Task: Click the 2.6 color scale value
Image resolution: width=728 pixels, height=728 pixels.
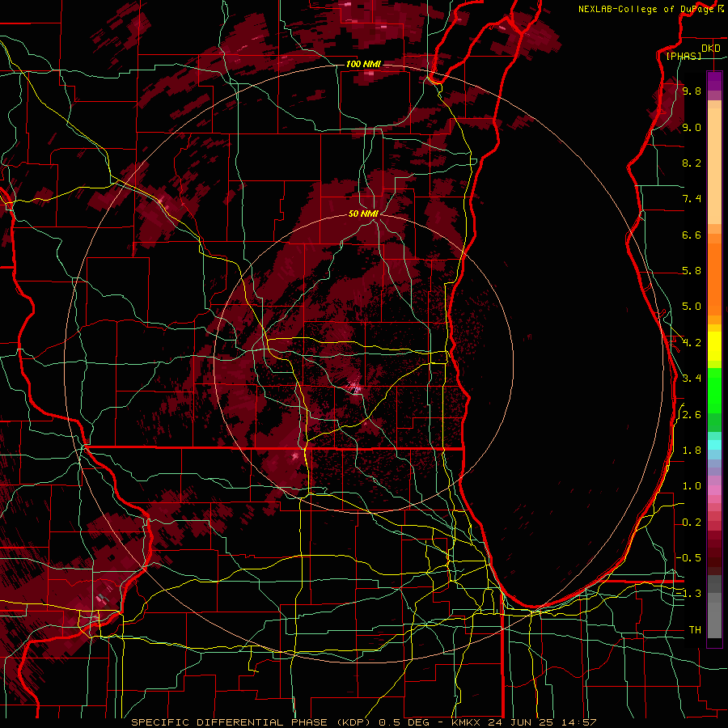Action: (692, 415)
